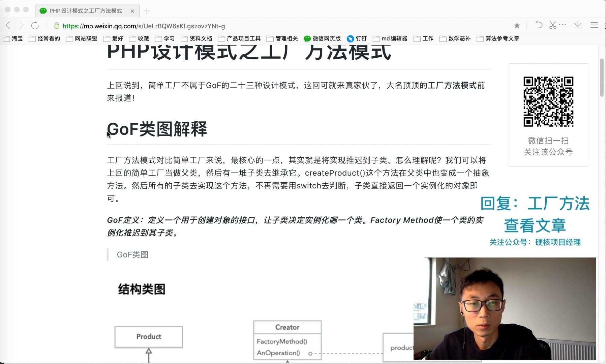Open the 管理相关 bookmark folder
Viewport: 606px width, 364px height.
coord(282,38)
